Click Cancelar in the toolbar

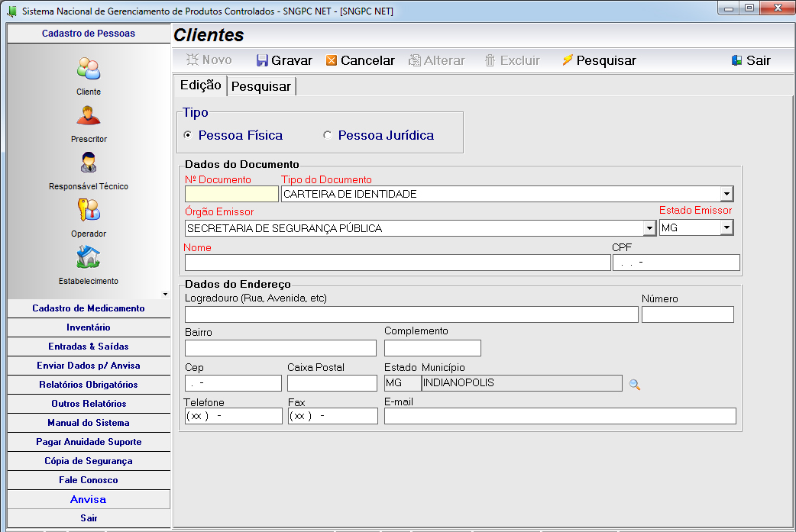point(361,60)
